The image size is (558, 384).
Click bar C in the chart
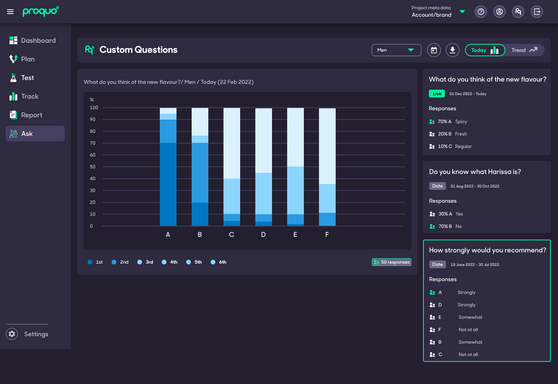232,167
